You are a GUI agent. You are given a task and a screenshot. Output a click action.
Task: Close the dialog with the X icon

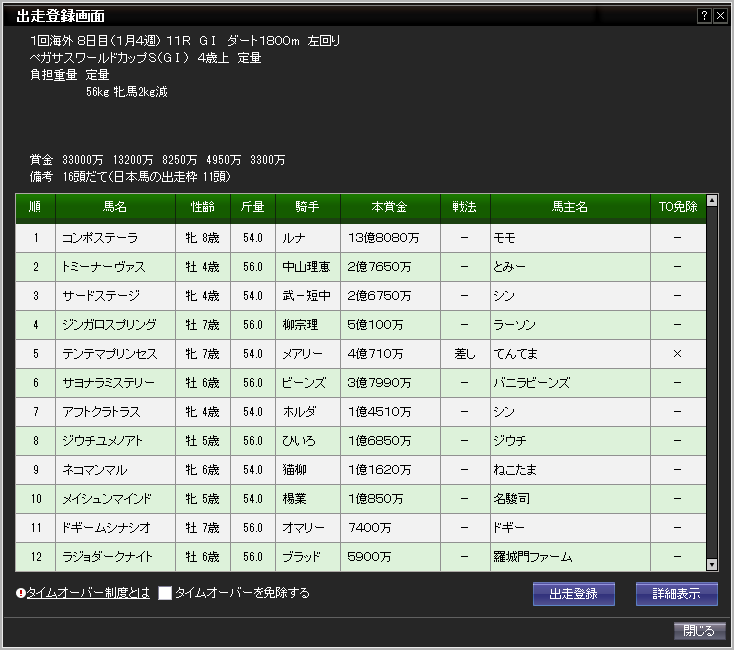tap(720, 16)
